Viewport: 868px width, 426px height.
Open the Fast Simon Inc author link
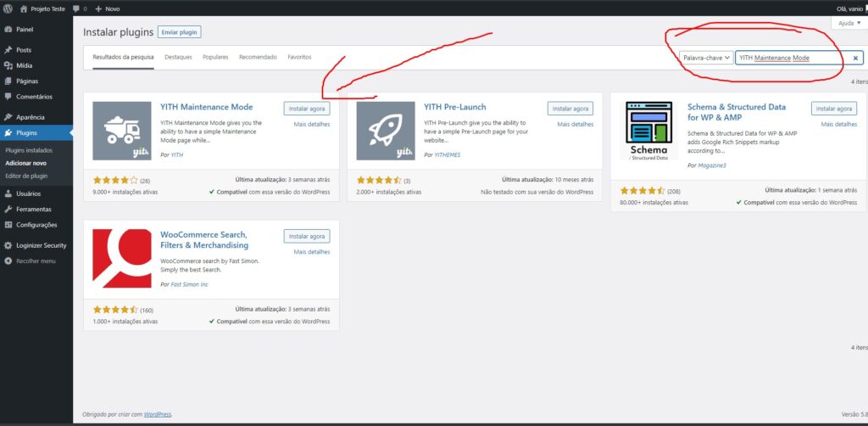[189, 284]
